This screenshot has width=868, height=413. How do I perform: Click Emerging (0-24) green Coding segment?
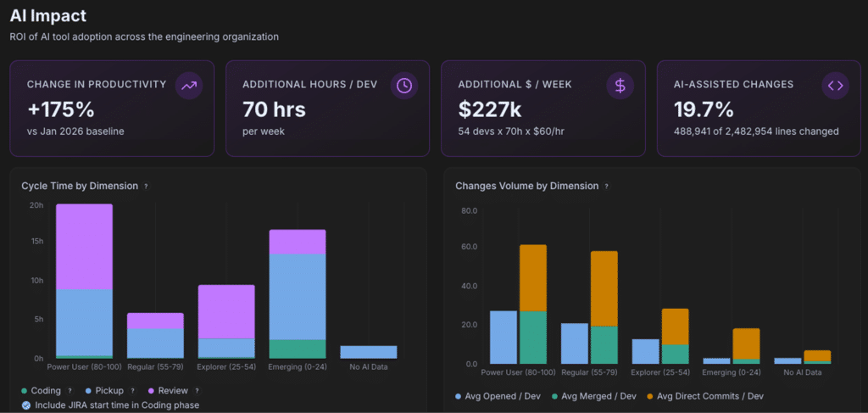point(298,349)
